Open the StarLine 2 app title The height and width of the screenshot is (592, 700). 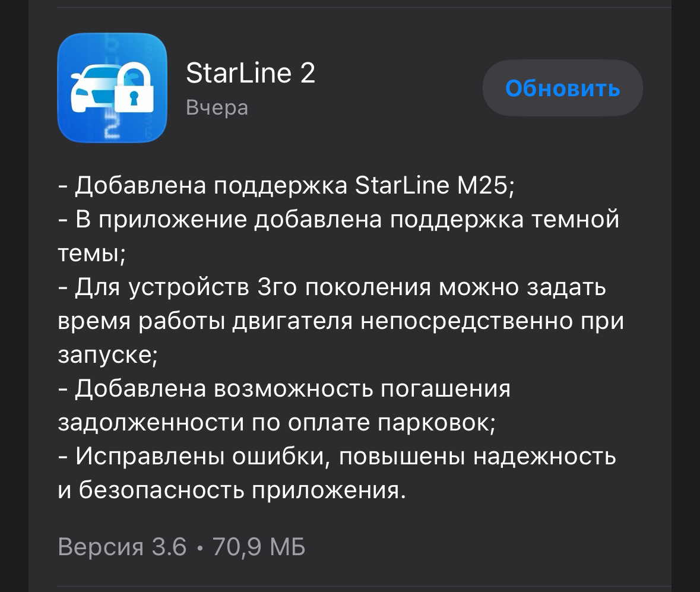[251, 73]
